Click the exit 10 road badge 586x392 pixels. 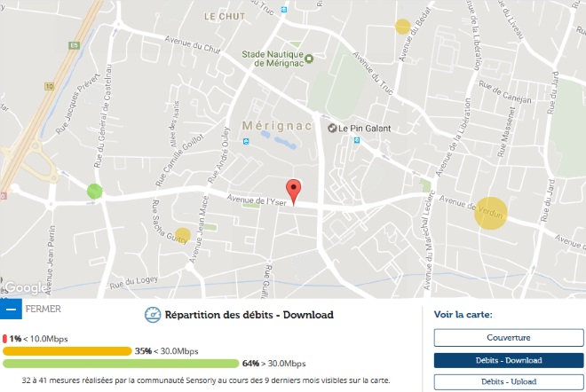50,87
